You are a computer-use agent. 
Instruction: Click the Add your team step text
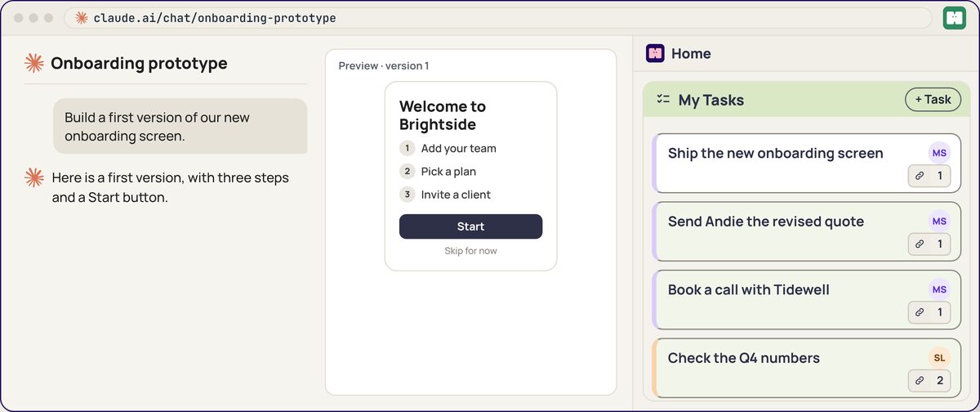[x=458, y=148]
